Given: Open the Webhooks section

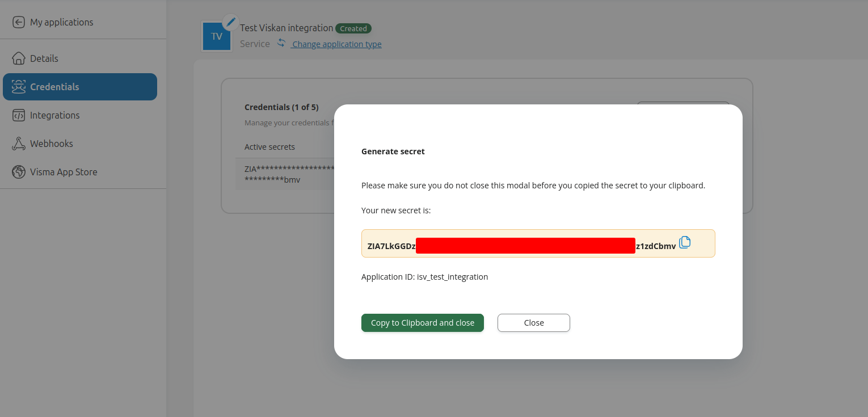Looking at the screenshot, I should [x=52, y=143].
